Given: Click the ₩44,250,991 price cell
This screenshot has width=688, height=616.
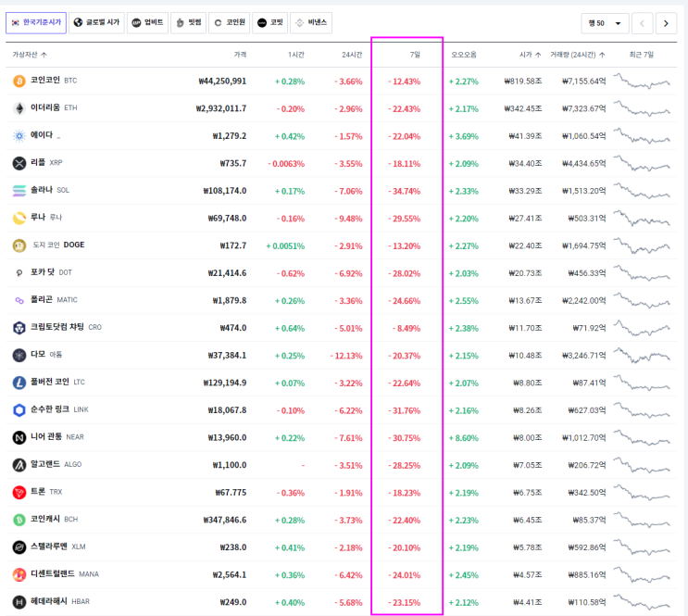Looking at the screenshot, I should coord(222,82).
